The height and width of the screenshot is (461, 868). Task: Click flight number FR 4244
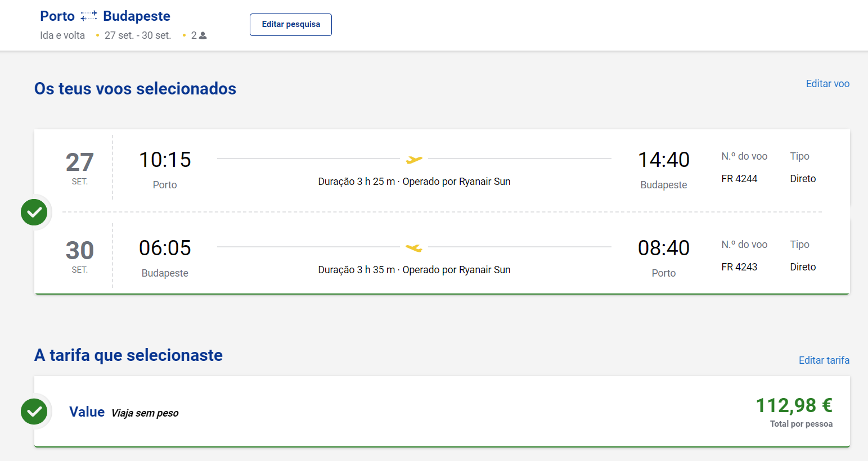point(739,179)
